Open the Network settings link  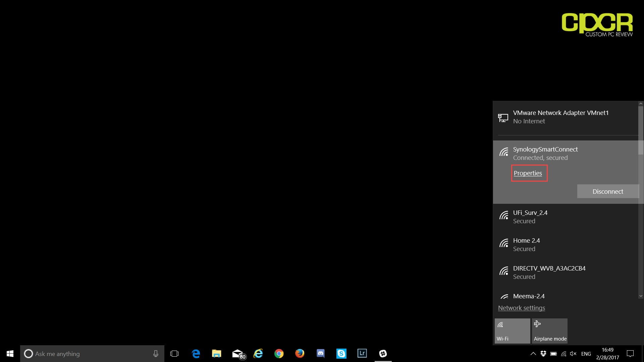click(x=522, y=308)
